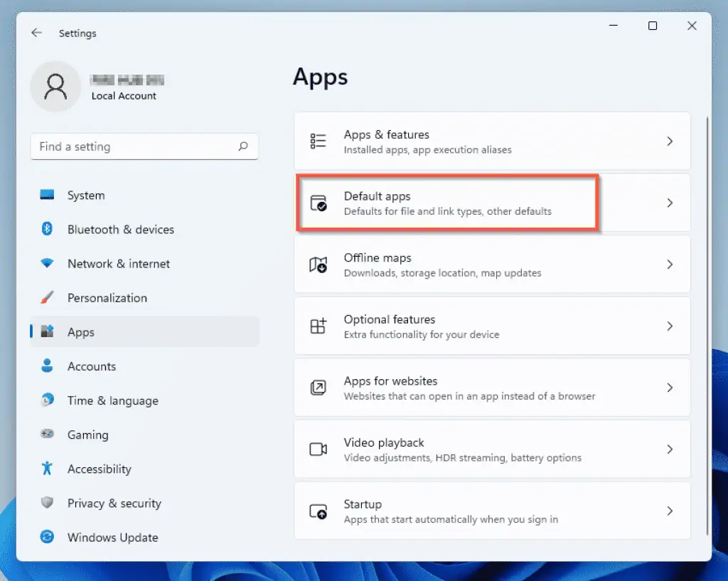Go to Windows Update category label

coord(113,538)
